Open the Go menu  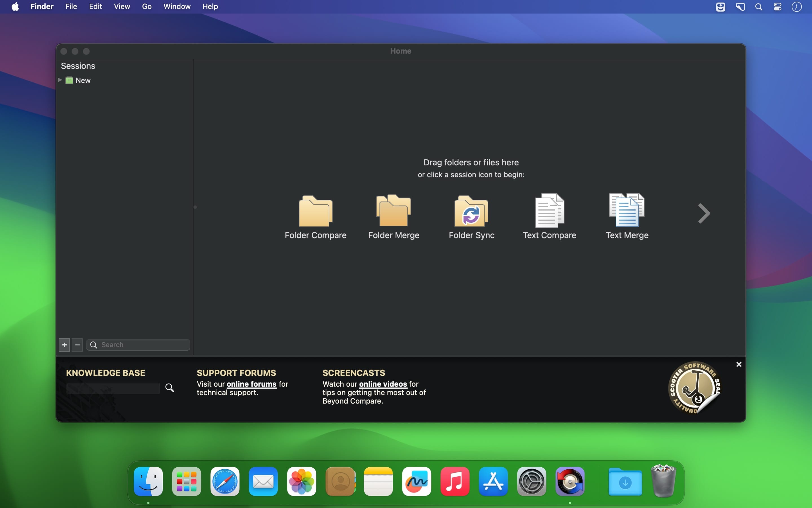click(147, 7)
